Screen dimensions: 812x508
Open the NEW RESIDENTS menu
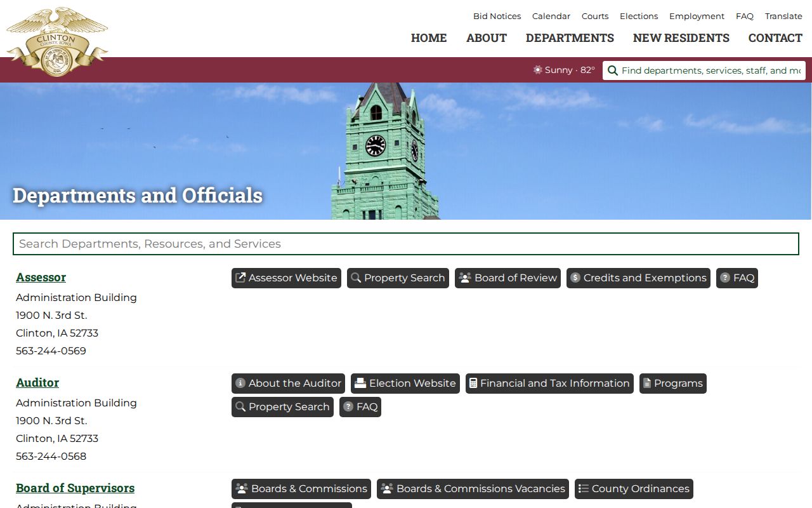[681, 38]
